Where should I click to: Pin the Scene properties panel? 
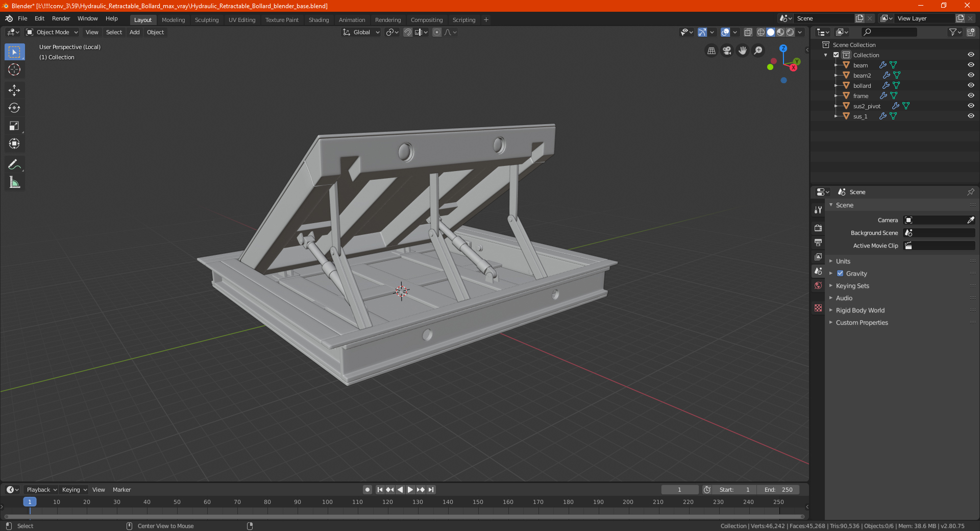[x=970, y=192]
